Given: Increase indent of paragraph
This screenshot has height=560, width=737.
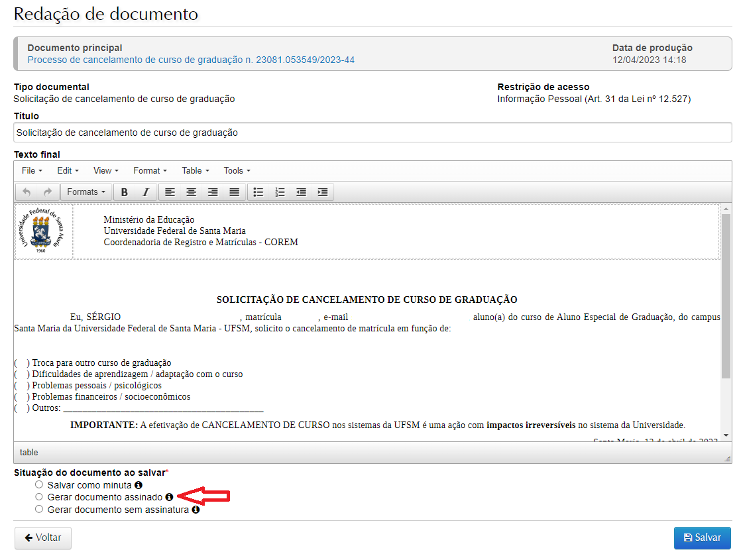Looking at the screenshot, I should point(322,192).
